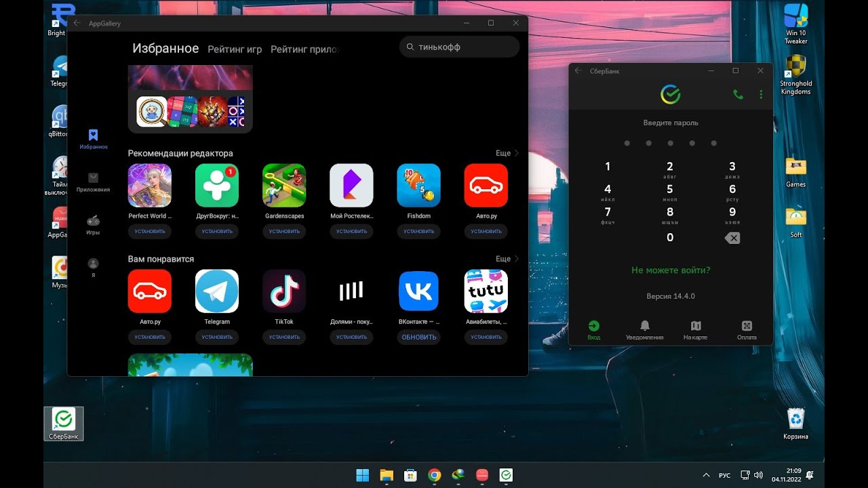Open tutu Авиабилеты app icon
868x488 pixels.
pyautogui.click(x=486, y=291)
